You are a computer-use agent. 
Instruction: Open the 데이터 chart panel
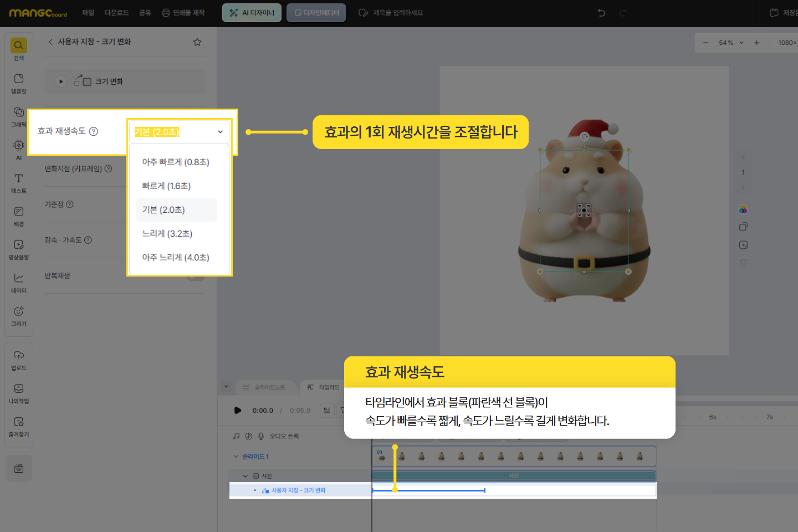pos(19,282)
